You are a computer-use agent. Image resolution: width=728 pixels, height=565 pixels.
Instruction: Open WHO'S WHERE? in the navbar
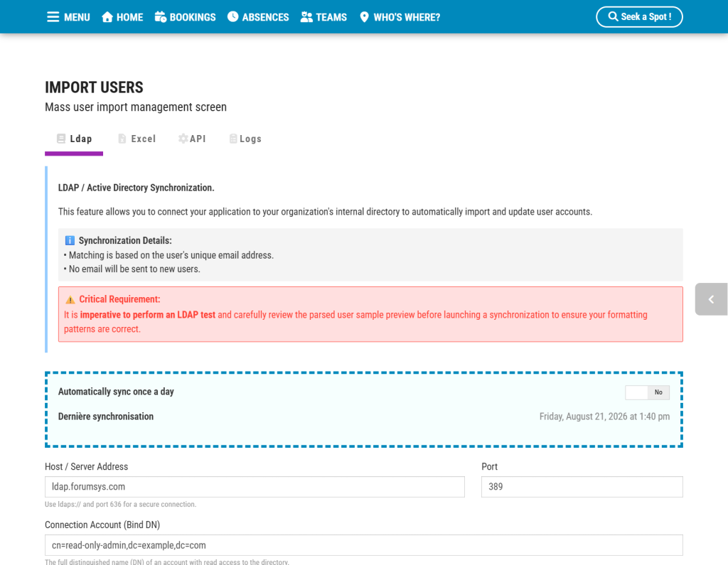pos(407,17)
